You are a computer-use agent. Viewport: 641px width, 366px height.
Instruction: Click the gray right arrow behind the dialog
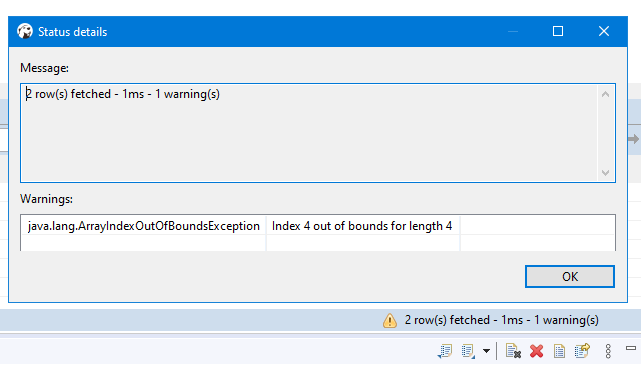634,139
